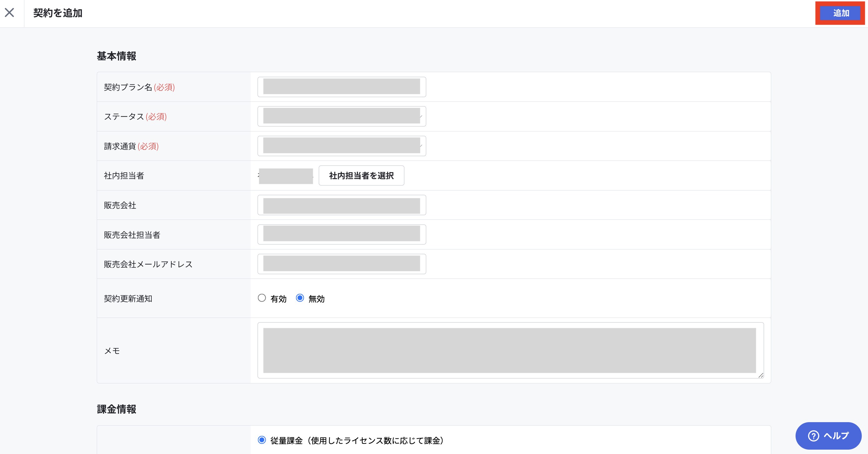The width and height of the screenshot is (868, 454).
Task: Select the 従量課金 billing radio option
Action: (262, 440)
